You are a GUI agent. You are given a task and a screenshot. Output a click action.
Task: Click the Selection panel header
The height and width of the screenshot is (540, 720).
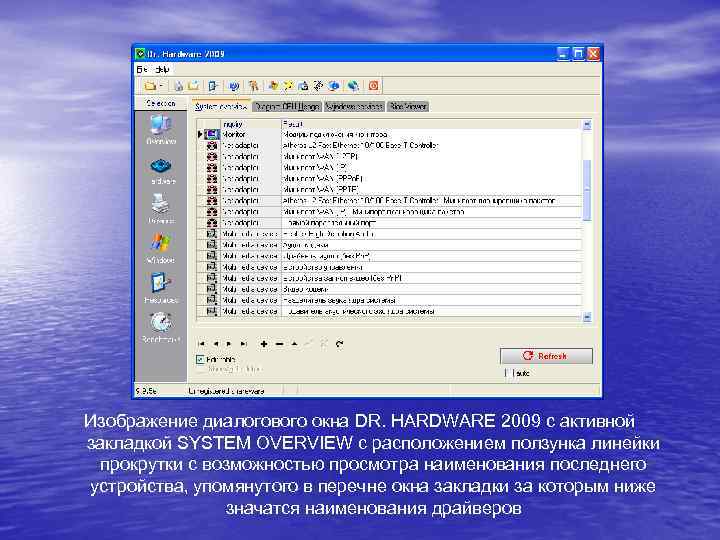pyautogui.click(x=161, y=103)
